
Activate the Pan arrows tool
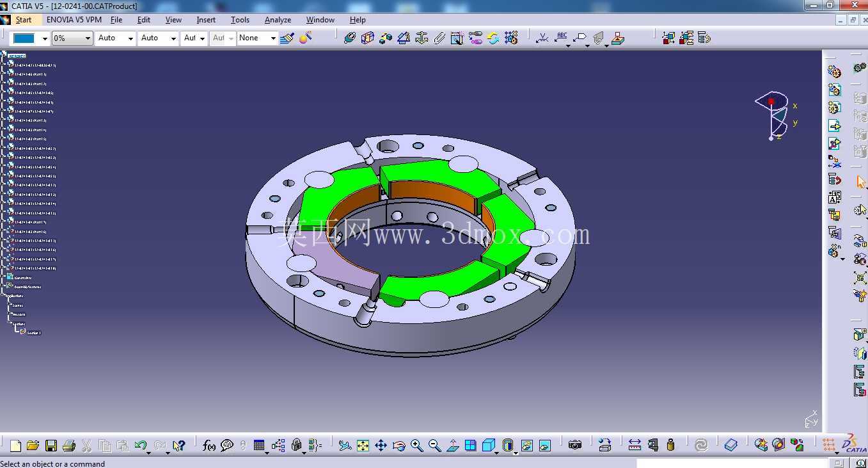381,446
